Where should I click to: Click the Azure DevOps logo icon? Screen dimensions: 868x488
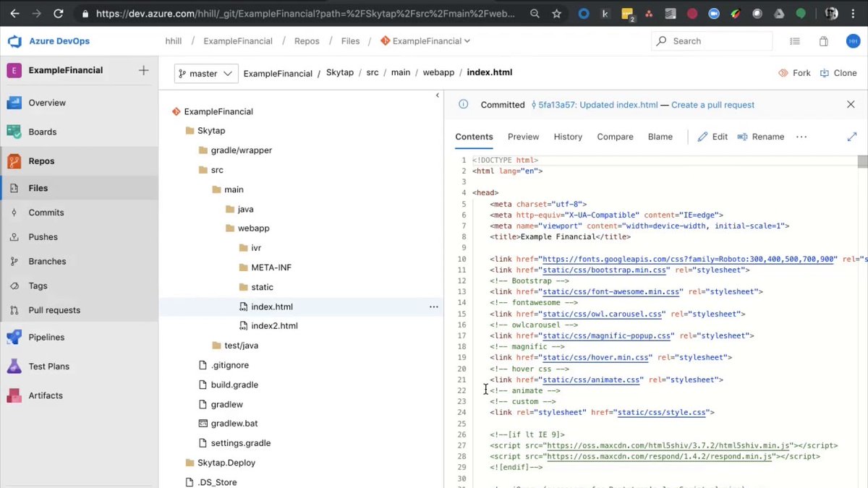(14, 41)
